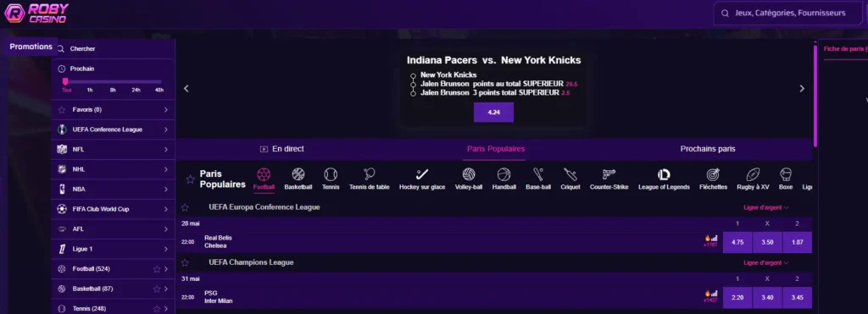Click the Roby Casino logo
Viewport: 868px width, 314px height.
36,14
